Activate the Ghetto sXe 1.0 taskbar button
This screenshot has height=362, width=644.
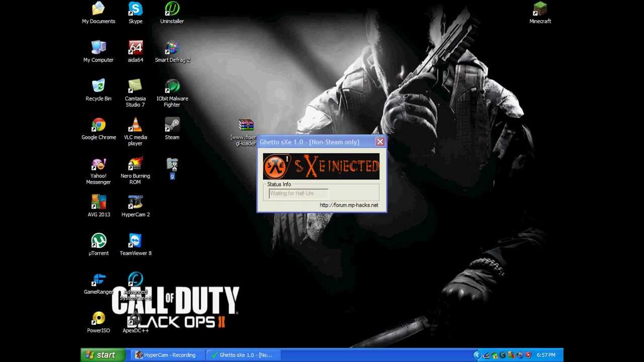243,355
